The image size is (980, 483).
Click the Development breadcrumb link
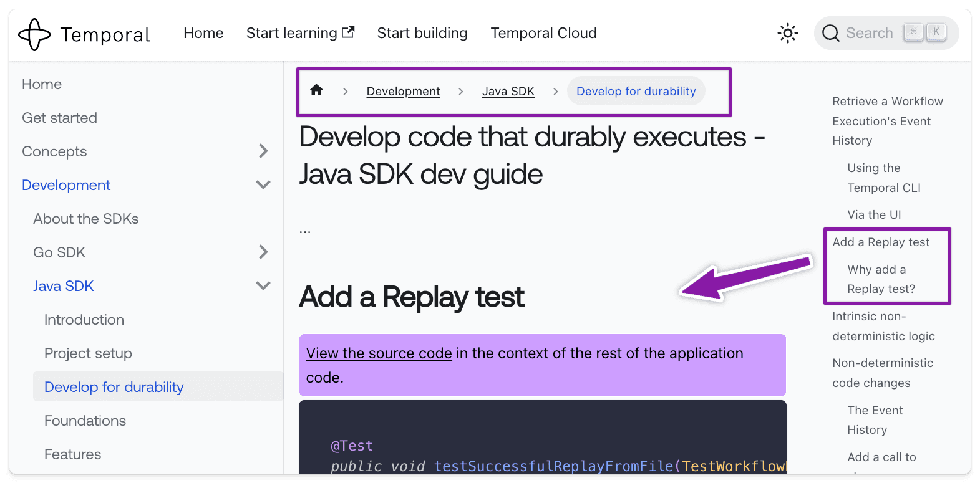(x=403, y=91)
